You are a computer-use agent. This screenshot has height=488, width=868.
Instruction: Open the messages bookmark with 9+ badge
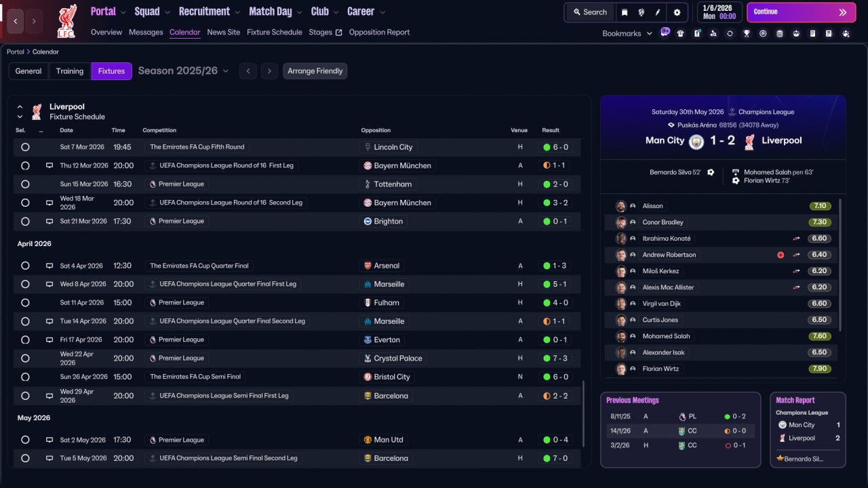tap(665, 33)
